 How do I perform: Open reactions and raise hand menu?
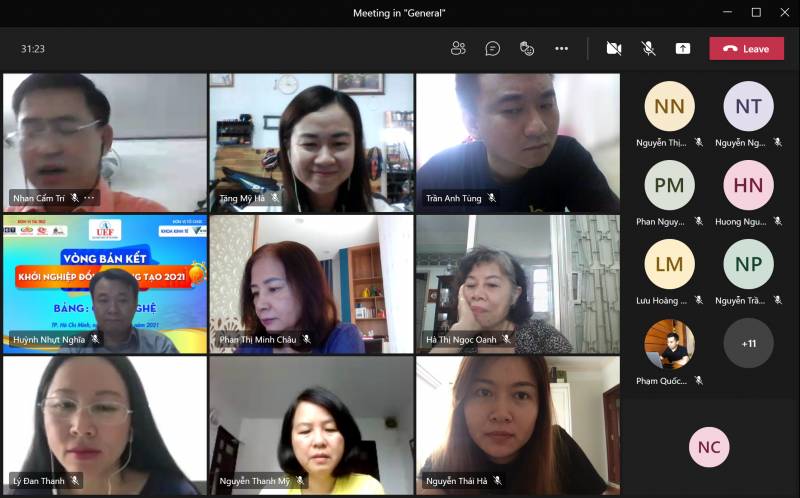coord(527,48)
